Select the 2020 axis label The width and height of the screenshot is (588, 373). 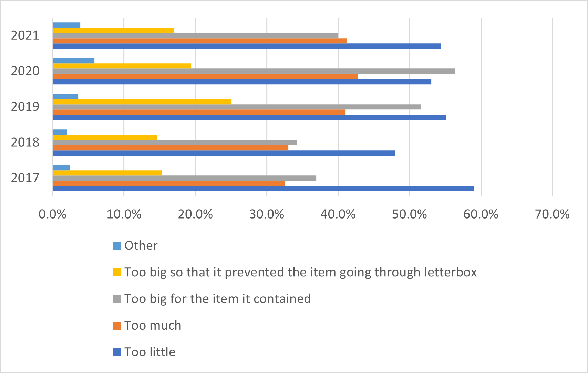coord(25,71)
